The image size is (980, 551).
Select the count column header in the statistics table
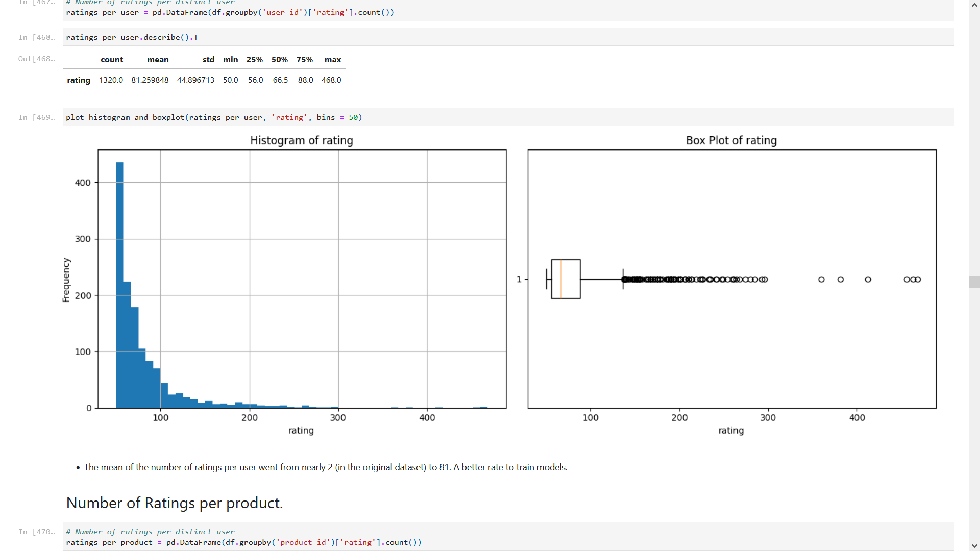112,59
